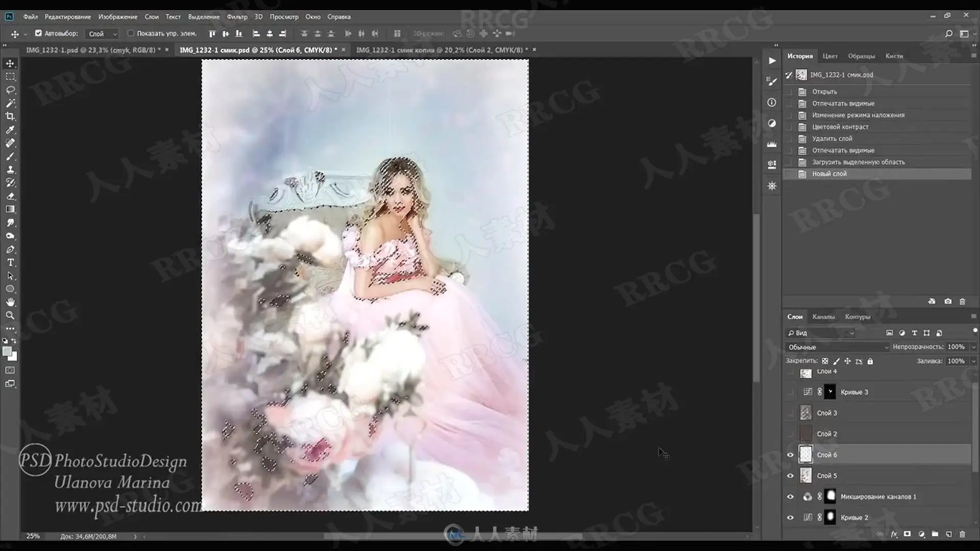Screen dimensions: 980x551
Task: Toggle the Автовыбор checkbox
Action: 38,34
